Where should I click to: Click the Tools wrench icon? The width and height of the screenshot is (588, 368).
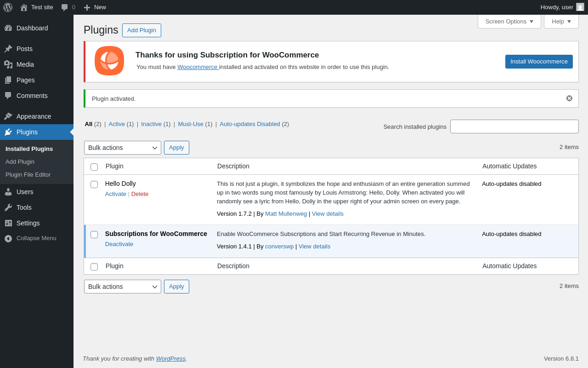8,207
